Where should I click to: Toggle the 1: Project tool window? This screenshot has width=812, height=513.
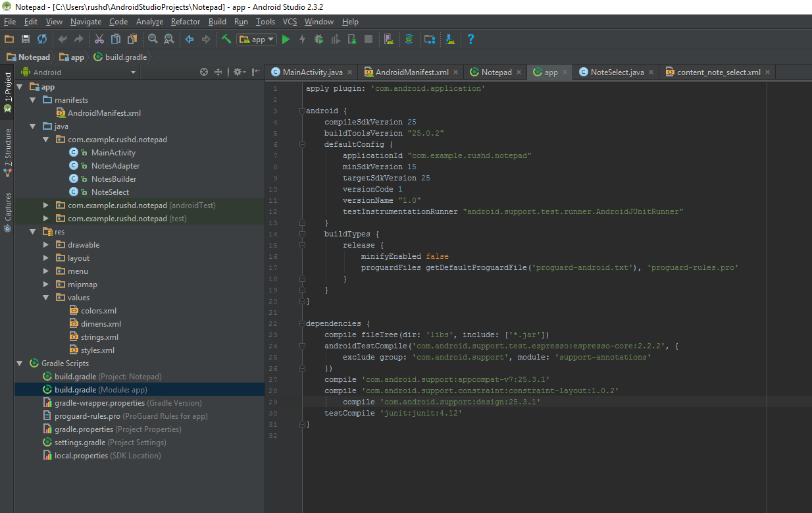7,91
